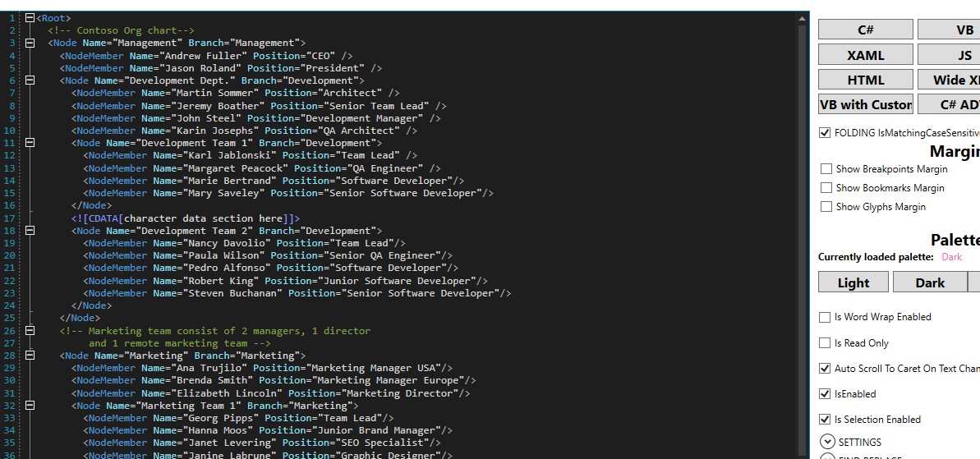This screenshot has height=459, width=980.
Task: Check the Is Word Wrap Enabled option
Action: [825, 317]
